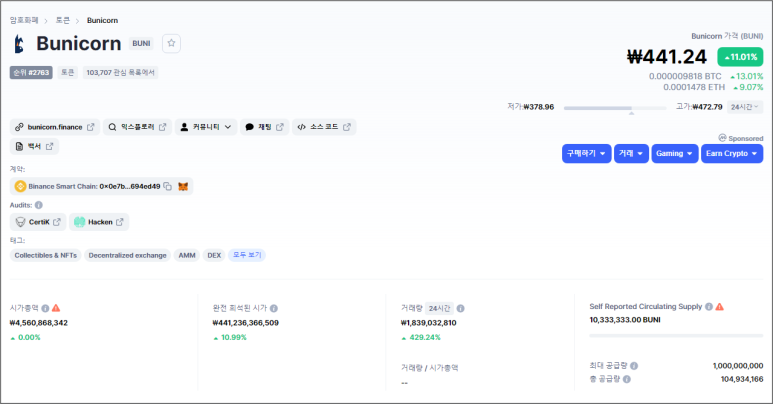Click the explorer magnifier icon
773x404 pixels.
[112, 127]
